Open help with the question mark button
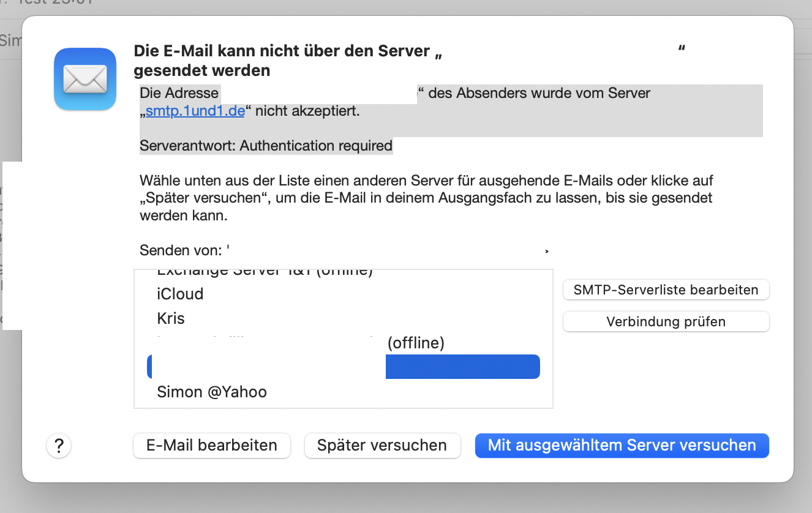The width and height of the screenshot is (812, 513). (x=59, y=446)
